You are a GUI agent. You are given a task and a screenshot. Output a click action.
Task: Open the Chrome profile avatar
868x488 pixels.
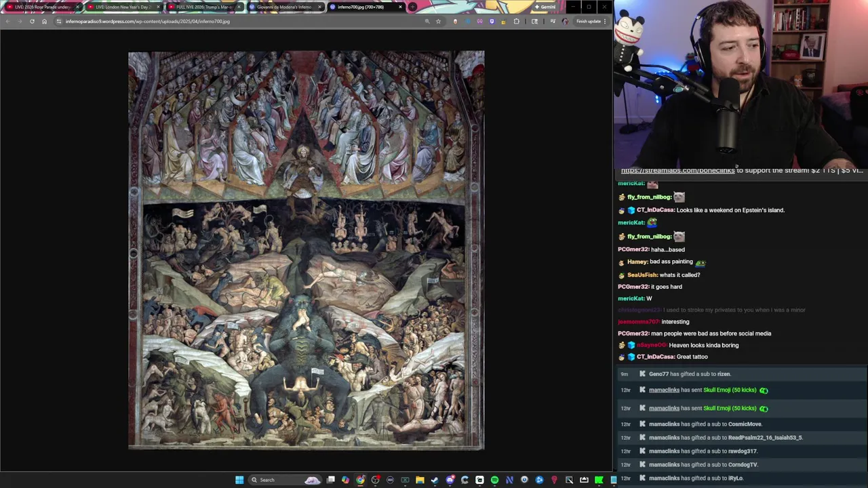click(x=565, y=21)
